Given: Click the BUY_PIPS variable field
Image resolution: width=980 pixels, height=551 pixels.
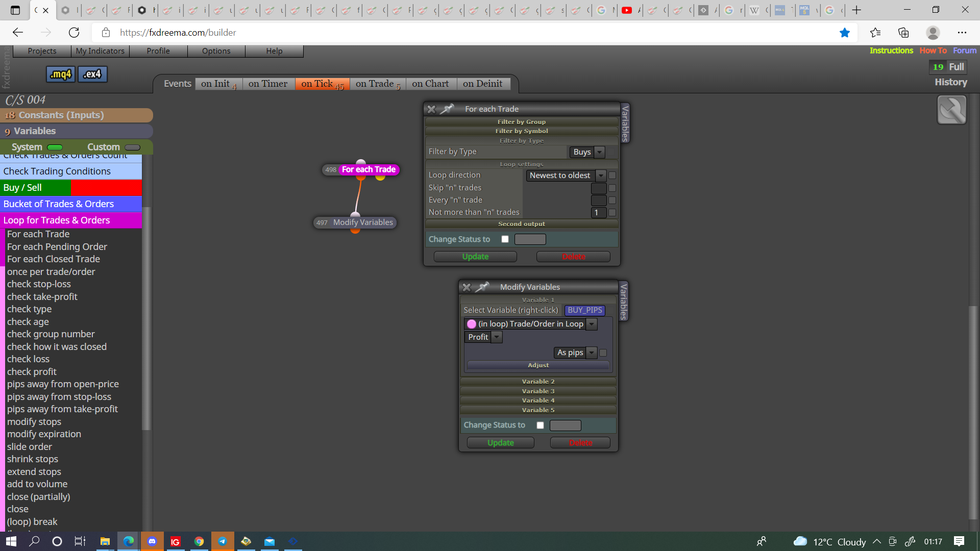Looking at the screenshot, I should coord(585,310).
